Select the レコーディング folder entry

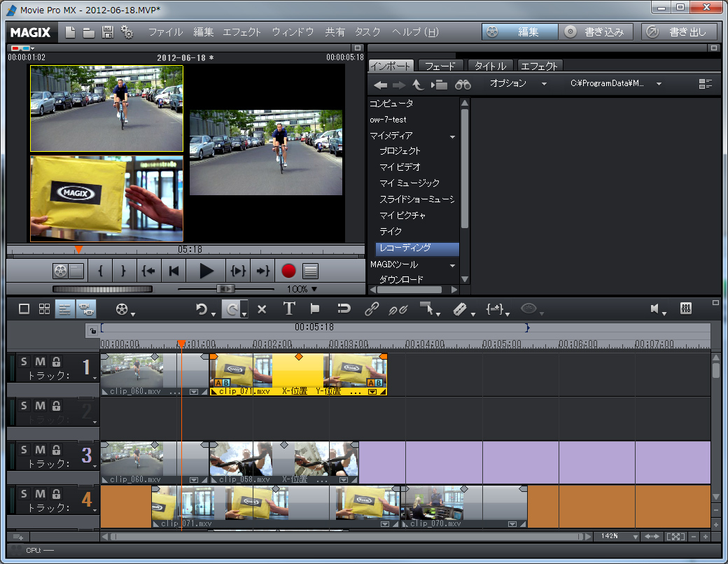[417, 248]
